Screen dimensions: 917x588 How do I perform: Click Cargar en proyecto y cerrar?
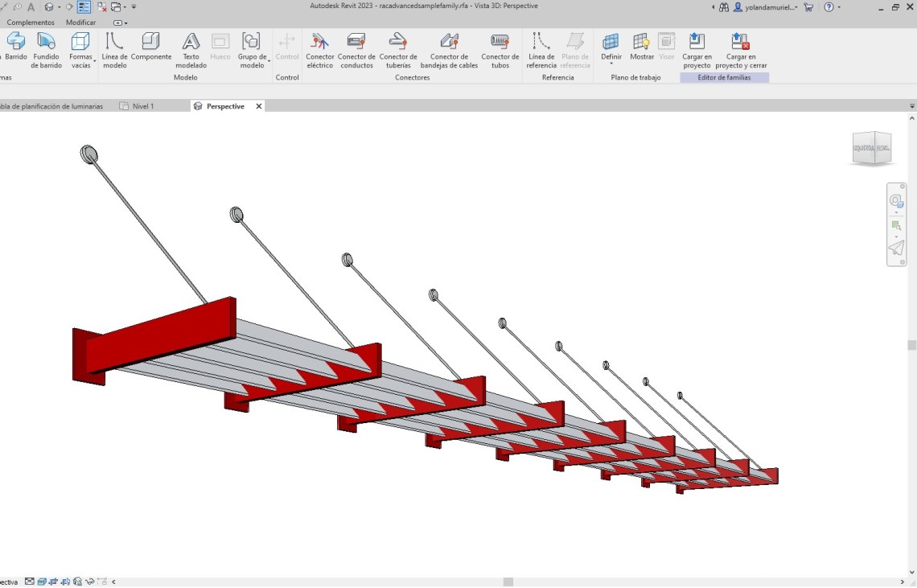tap(740, 49)
